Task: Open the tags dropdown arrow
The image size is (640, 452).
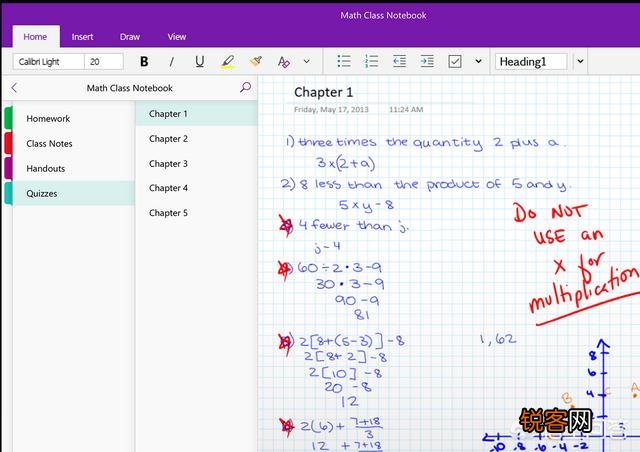Action: 478,62
